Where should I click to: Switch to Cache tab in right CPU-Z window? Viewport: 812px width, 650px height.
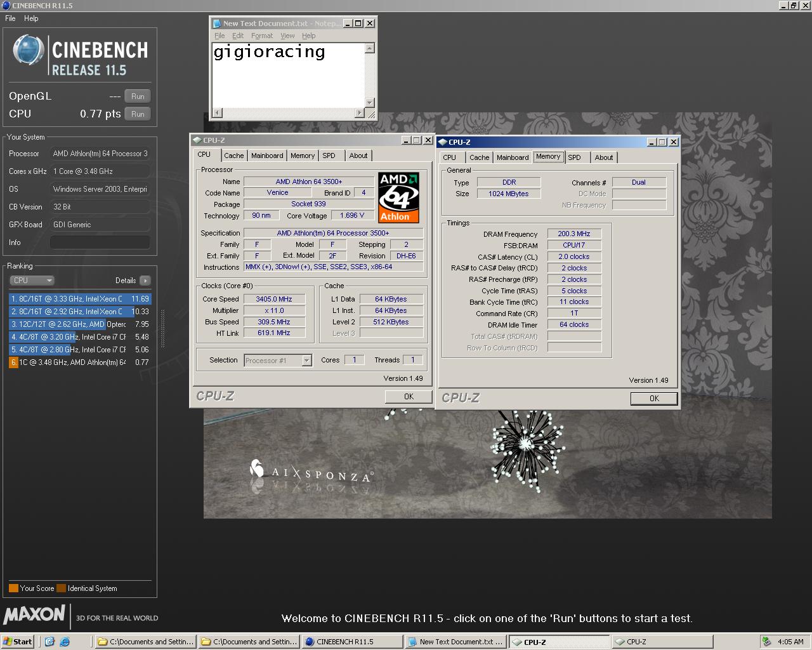[x=479, y=157]
